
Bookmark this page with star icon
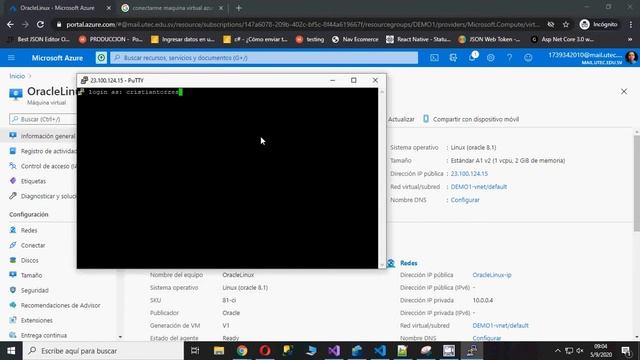pos(566,24)
